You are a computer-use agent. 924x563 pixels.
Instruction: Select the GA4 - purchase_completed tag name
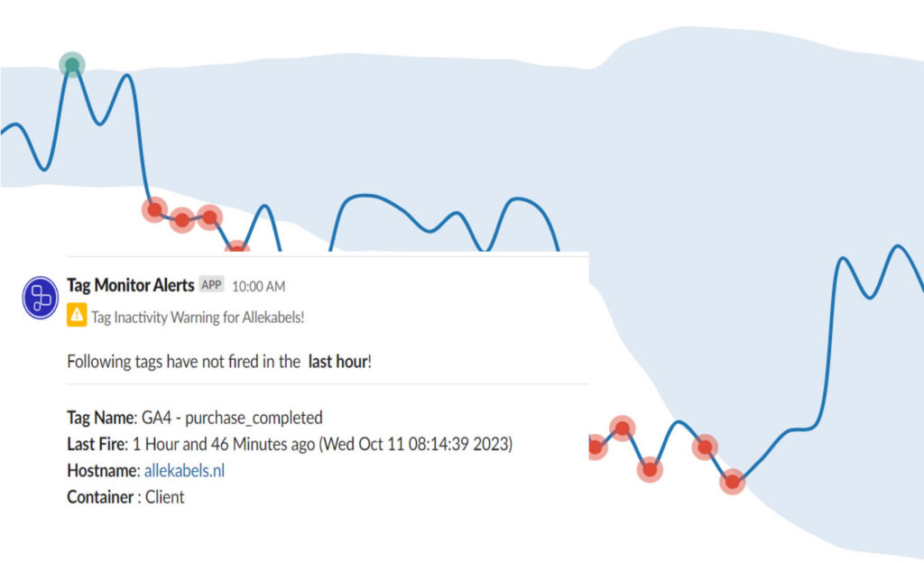coord(230,418)
